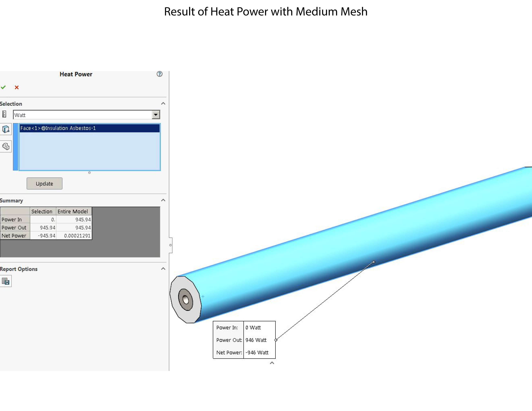Click the units ruler icon

[x=4, y=114]
